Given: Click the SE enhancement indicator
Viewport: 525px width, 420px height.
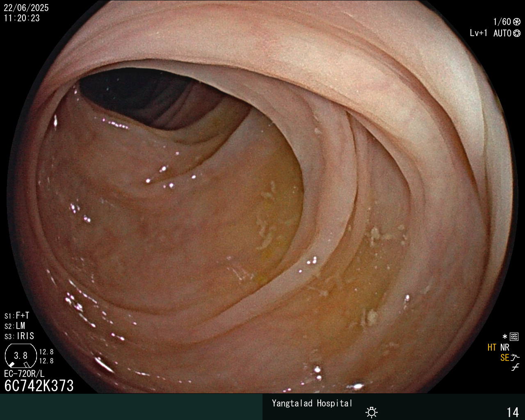Looking at the screenshot, I should (504, 358).
